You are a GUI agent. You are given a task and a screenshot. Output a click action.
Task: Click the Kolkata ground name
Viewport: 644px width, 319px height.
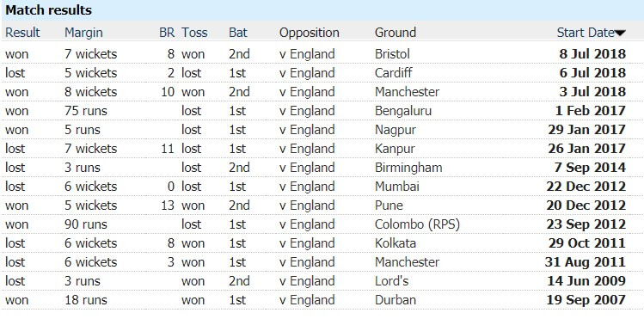click(396, 243)
